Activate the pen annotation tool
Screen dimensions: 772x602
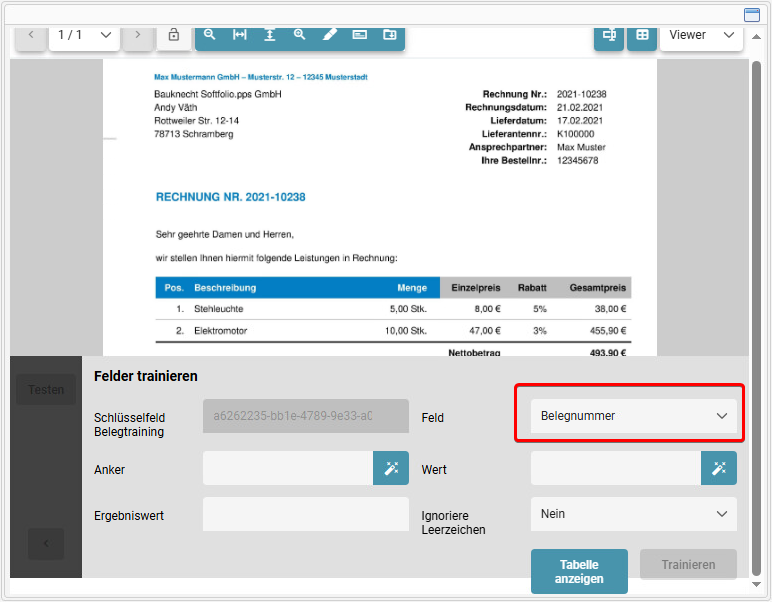(x=329, y=35)
